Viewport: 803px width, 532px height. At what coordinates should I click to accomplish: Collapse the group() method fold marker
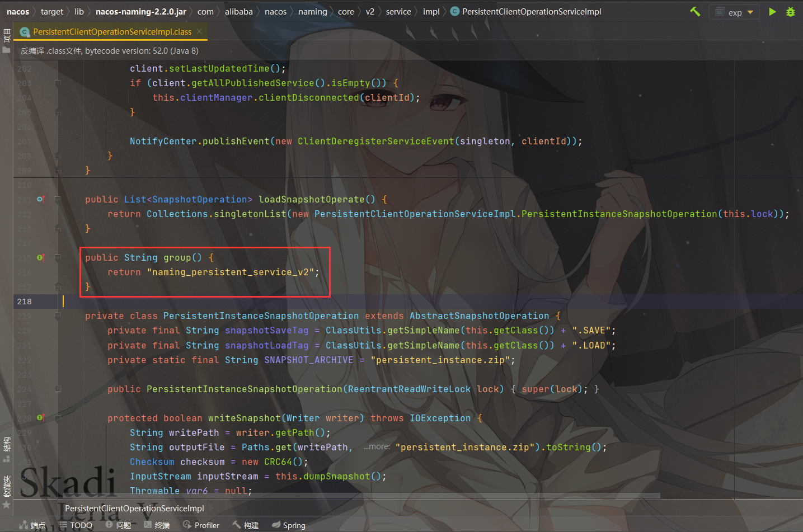tap(58, 257)
